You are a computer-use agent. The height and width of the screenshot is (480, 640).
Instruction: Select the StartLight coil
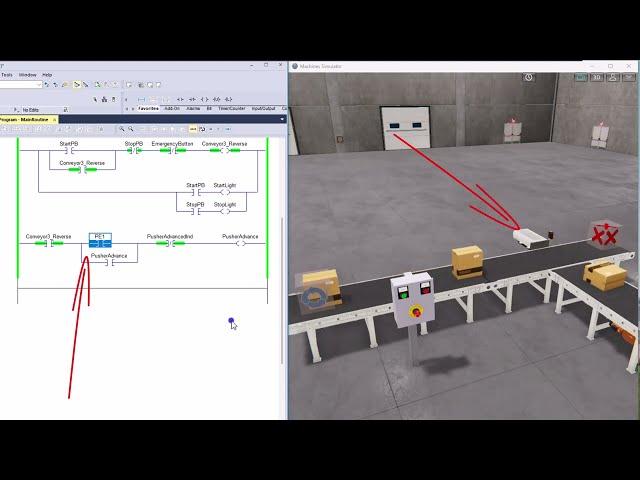pyautogui.click(x=225, y=190)
